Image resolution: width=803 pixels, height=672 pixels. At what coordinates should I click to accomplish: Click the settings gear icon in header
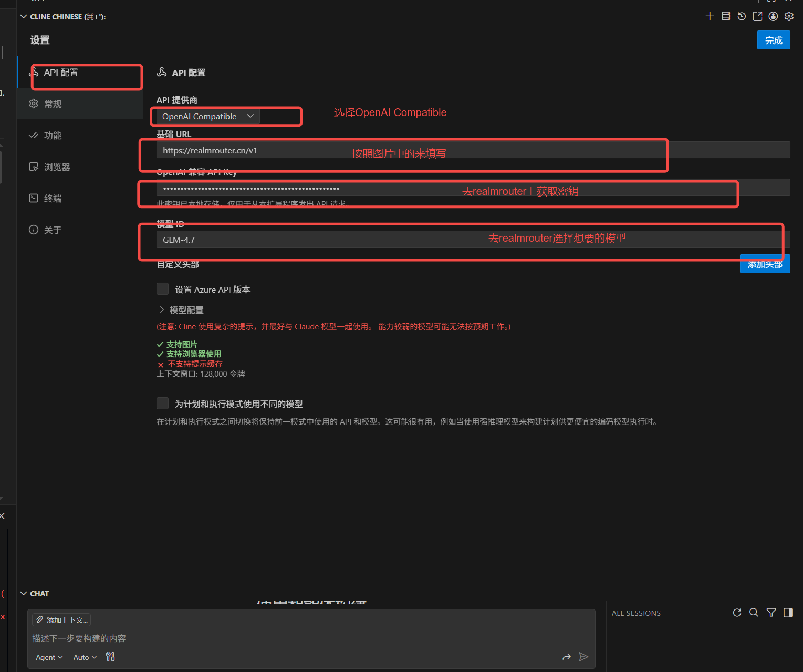pyautogui.click(x=789, y=16)
